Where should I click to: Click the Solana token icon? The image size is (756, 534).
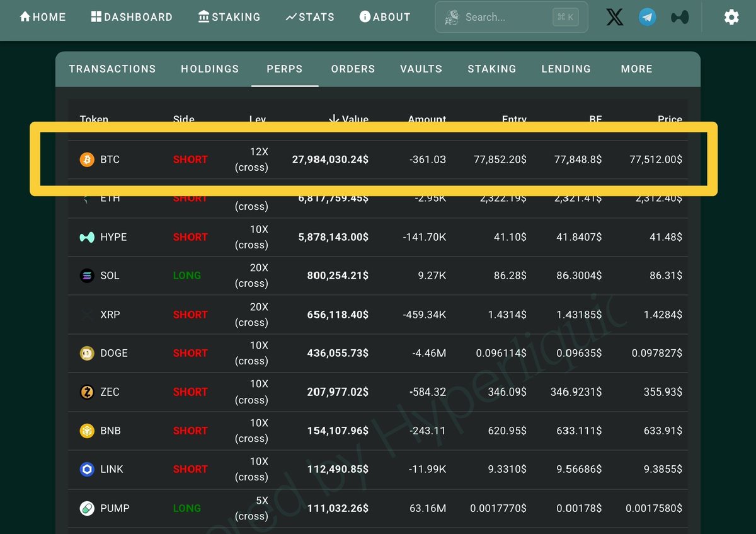coord(87,276)
